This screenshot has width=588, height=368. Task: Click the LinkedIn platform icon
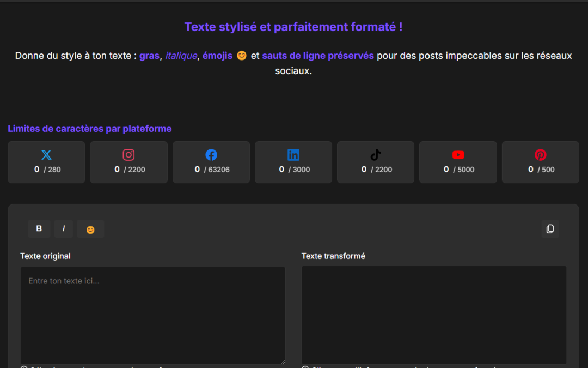[293, 155]
